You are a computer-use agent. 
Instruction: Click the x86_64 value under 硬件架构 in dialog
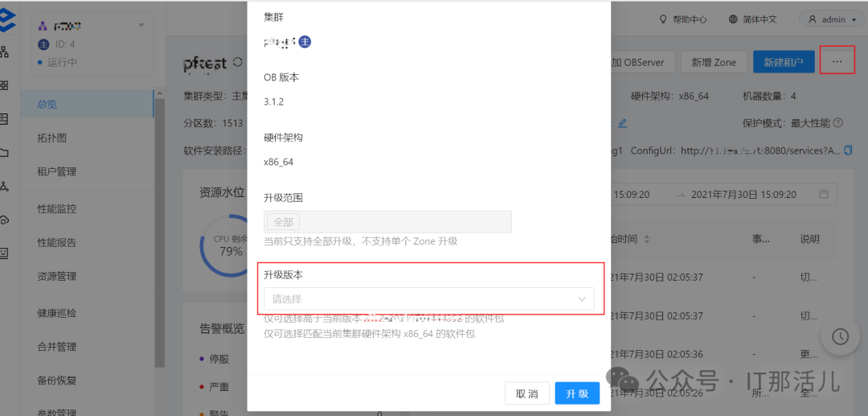click(x=278, y=163)
